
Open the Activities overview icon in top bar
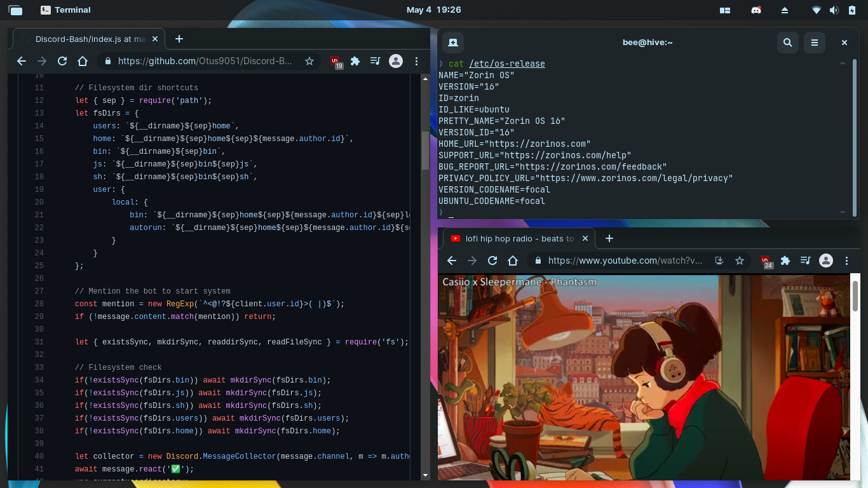tap(15, 10)
